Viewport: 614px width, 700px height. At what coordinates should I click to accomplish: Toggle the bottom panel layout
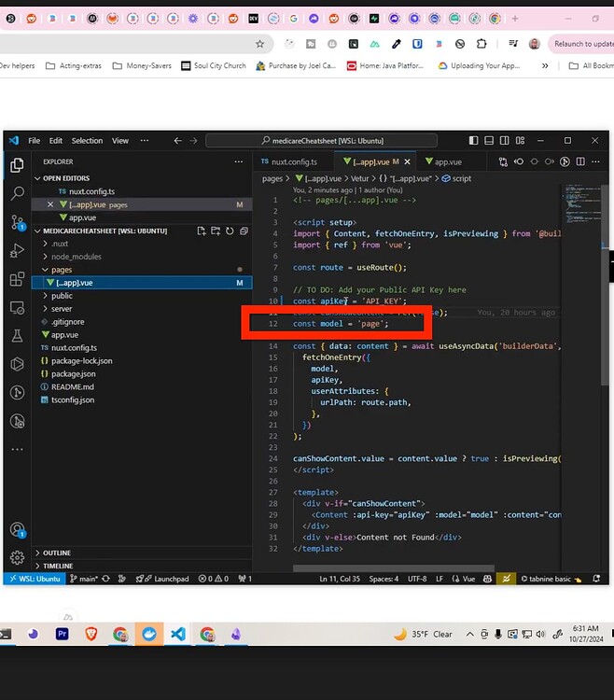489,141
